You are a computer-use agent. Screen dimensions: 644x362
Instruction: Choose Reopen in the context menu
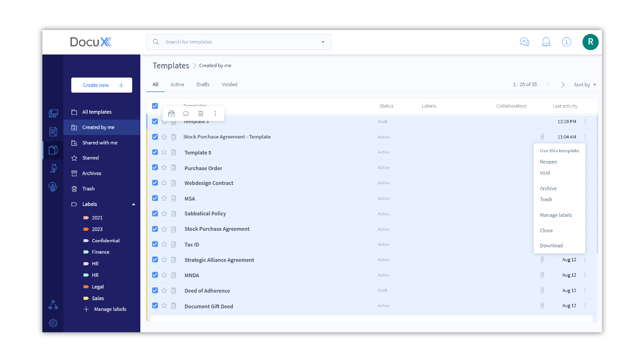pos(549,162)
